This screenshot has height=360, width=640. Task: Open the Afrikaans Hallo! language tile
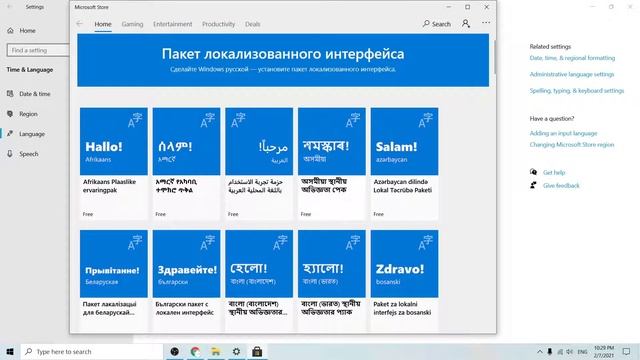click(114, 164)
